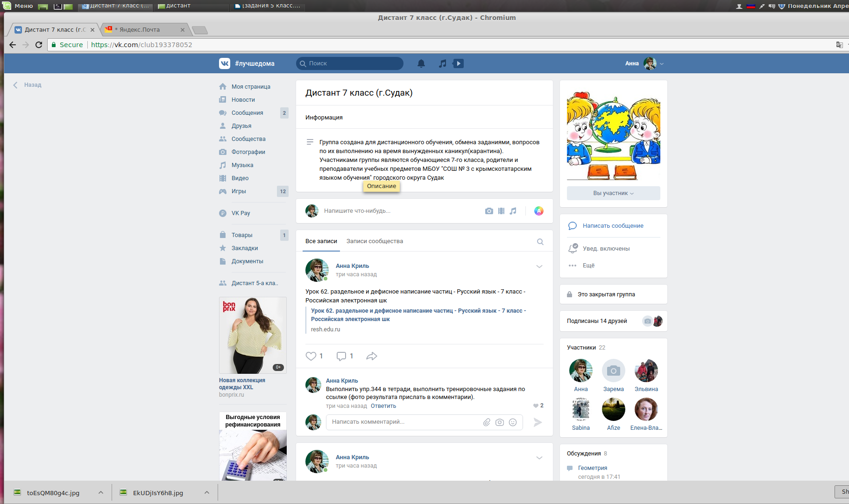849x504 pixels.
Task: Toggle the 'Увед. включены' notifications setting
Action: [x=606, y=249]
